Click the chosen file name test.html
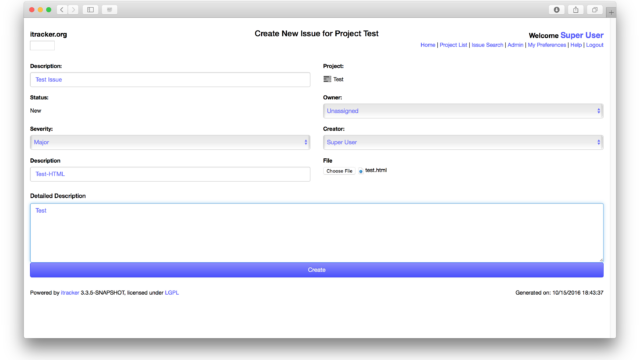The image size is (640, 360). click(x=376, y=170)
